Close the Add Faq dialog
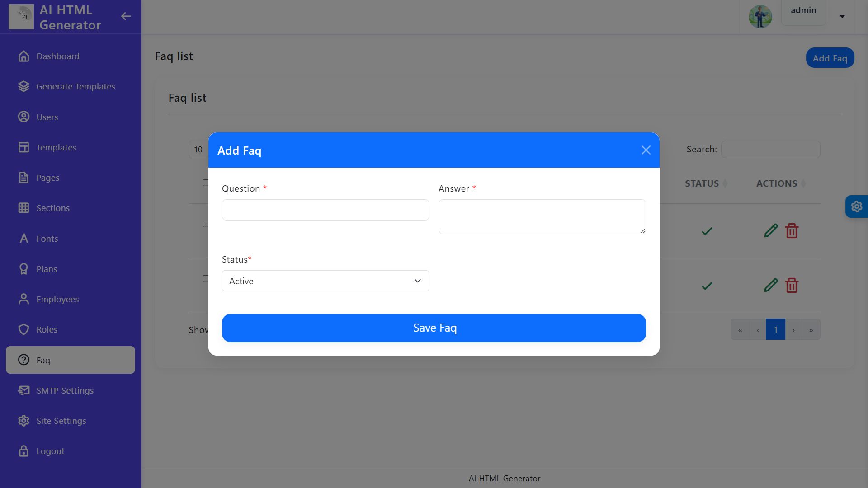Screen dimensions: 868x488 646,150
